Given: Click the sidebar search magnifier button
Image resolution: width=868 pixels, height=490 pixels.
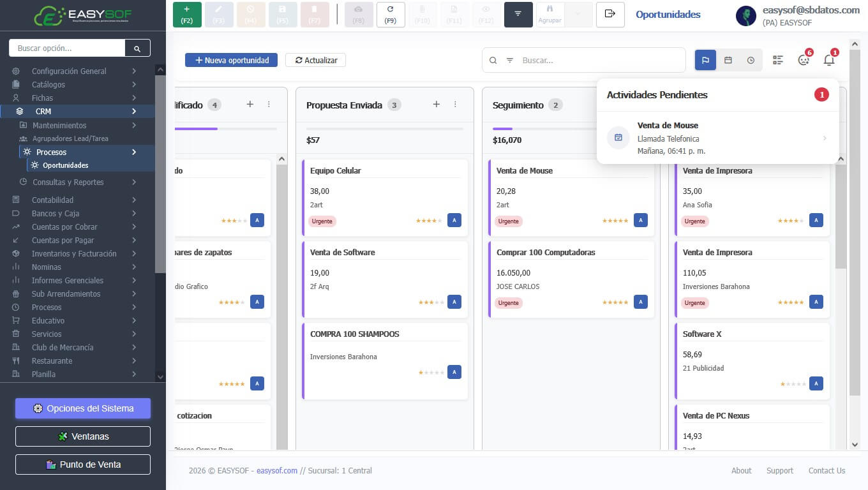Looking at the screenshot, I should (x=137, y=48).
